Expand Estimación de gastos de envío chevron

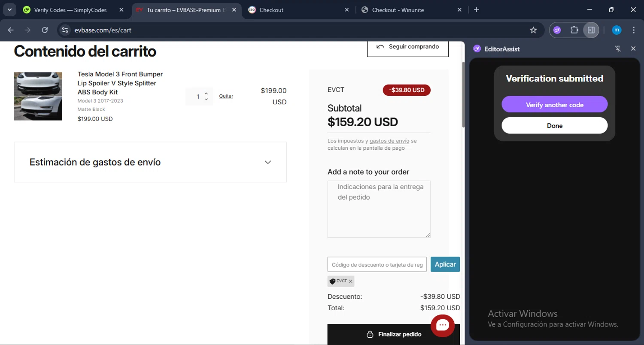click(x=268, y=162)
